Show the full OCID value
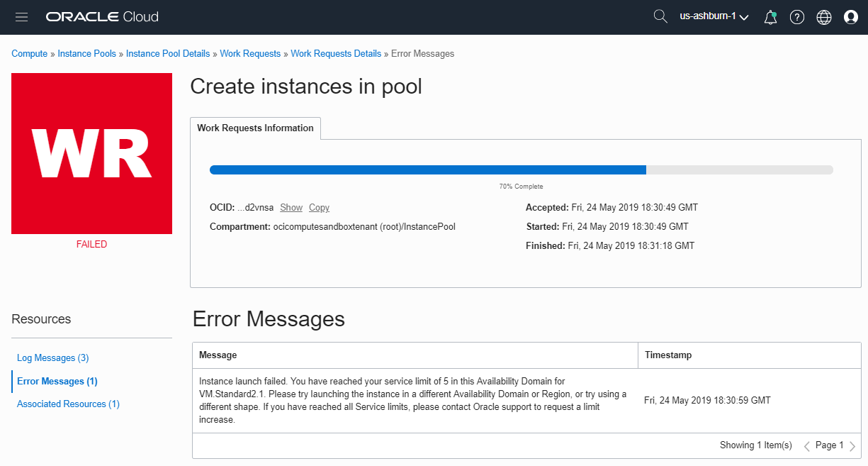Screen dimensions: 868x466 [291, 207]
